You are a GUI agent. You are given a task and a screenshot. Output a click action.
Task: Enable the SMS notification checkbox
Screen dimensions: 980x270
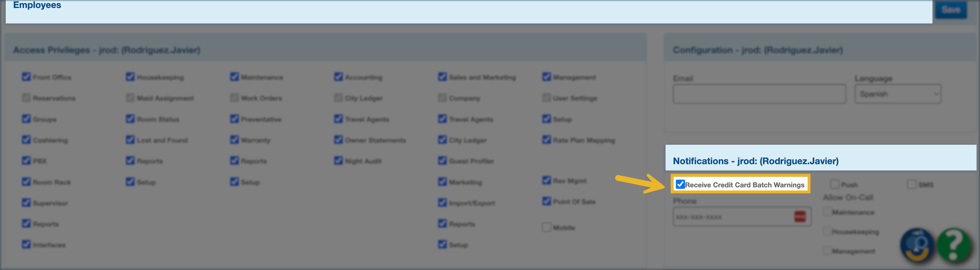click(912, 184)
